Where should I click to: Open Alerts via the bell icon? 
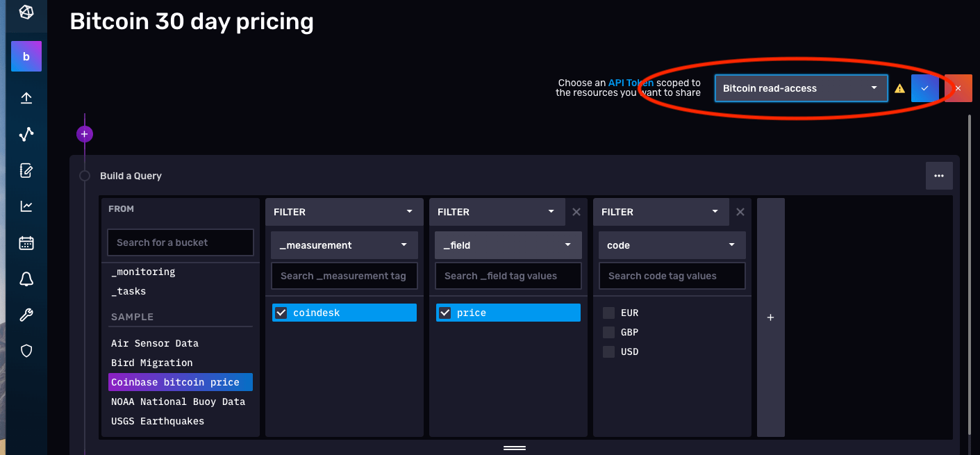(x=26, y=279)
